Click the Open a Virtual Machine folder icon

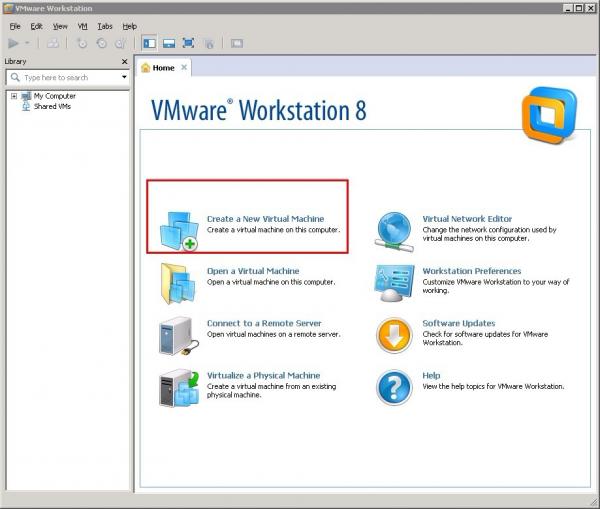point(178,284)
